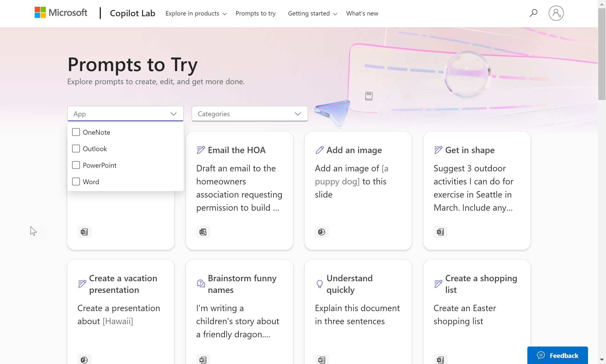
Task: Open the sign-in account icon
Action: click(x=556, y=13)
